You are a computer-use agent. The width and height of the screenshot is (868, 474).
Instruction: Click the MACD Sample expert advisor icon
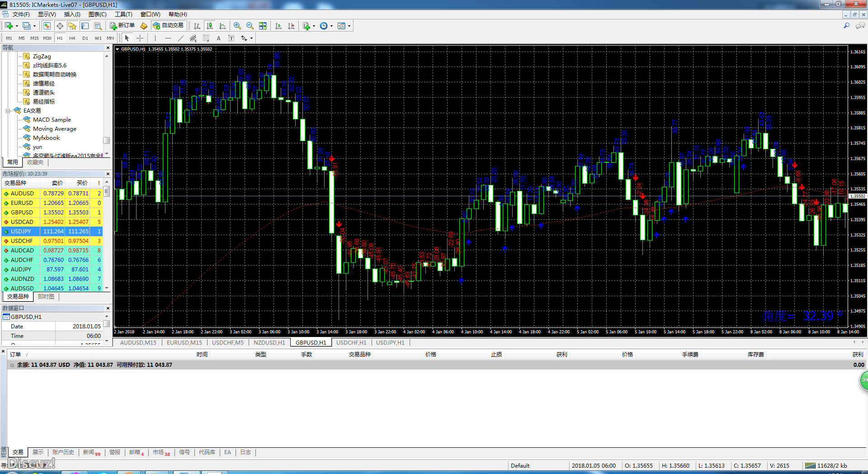(27, 119)
